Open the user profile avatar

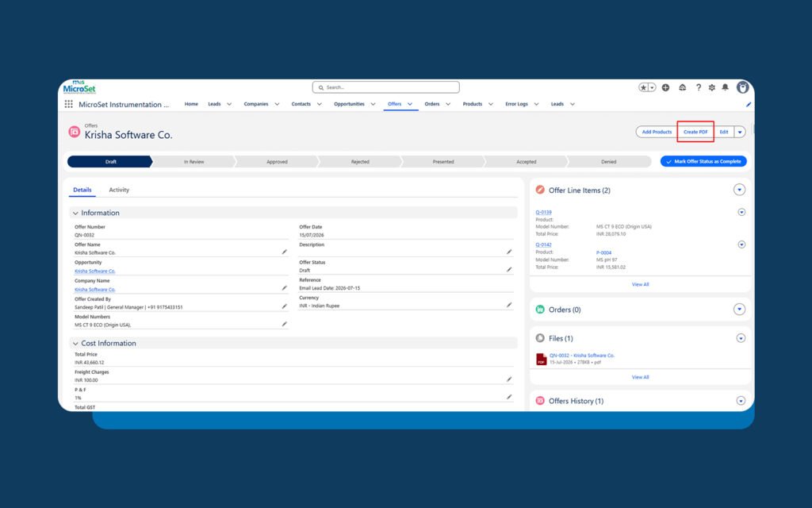point(742,87)
